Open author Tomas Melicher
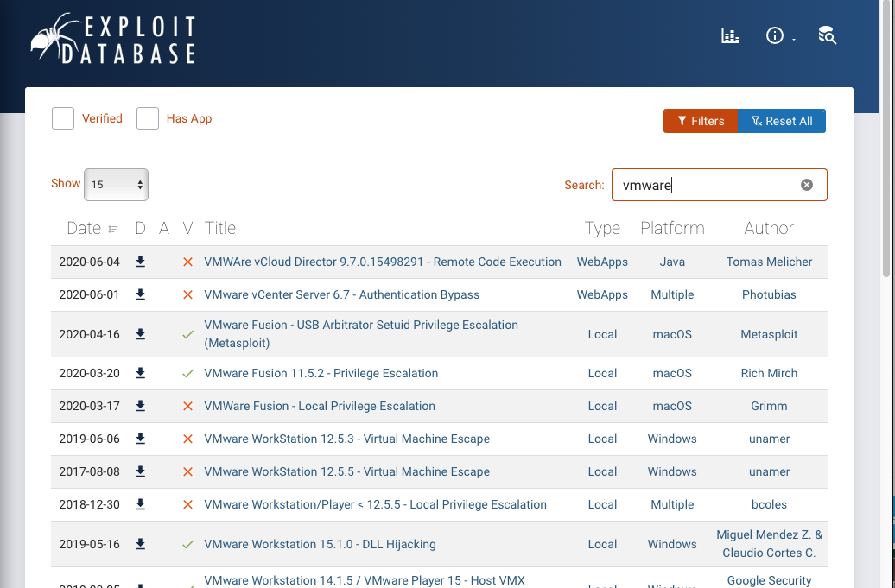Image resolution: width=895 pixels, height=588 pixels. pos(769,262)
